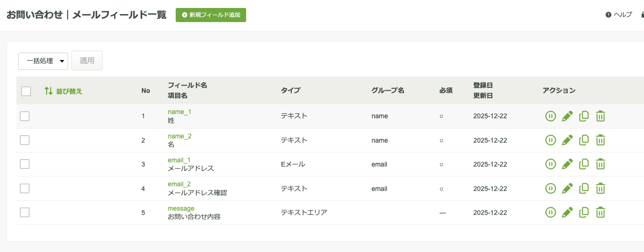This screenshot has height=252, width=644.
Task: Click the pause icon for message field
Action: 551,212
